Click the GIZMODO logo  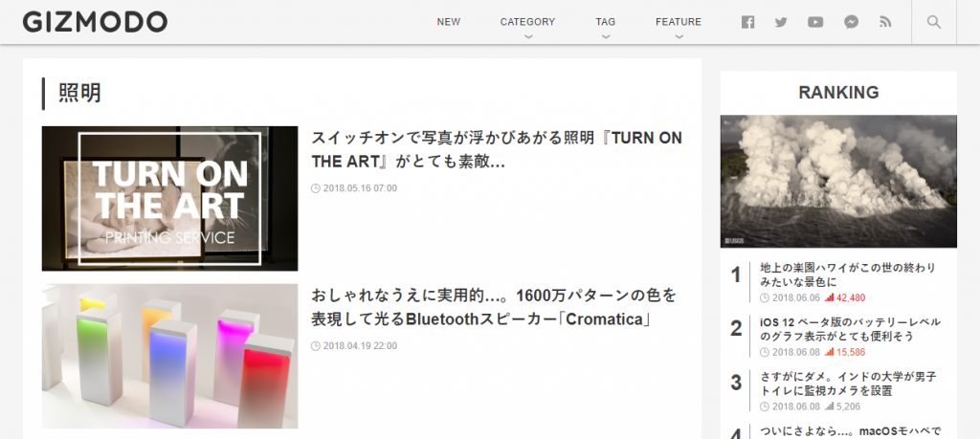(x=95, y=22)
